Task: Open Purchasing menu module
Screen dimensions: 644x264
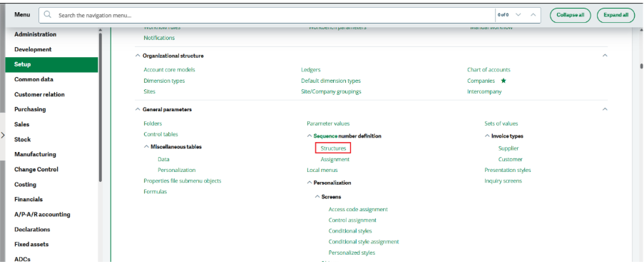Action: click(30, 109)
